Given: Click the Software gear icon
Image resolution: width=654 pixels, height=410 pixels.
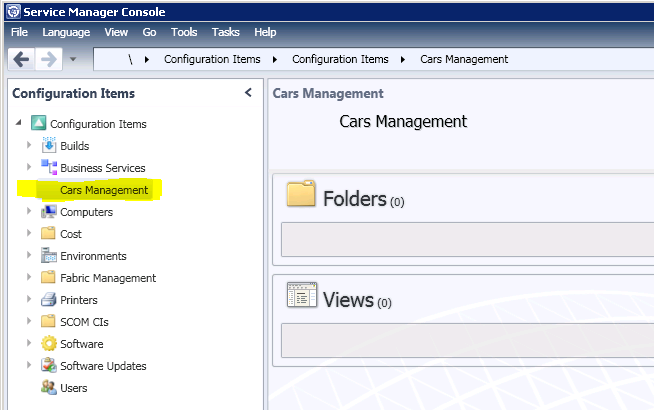Looking at the screenshot, I should pyautogui.click(x=48, y=344).
